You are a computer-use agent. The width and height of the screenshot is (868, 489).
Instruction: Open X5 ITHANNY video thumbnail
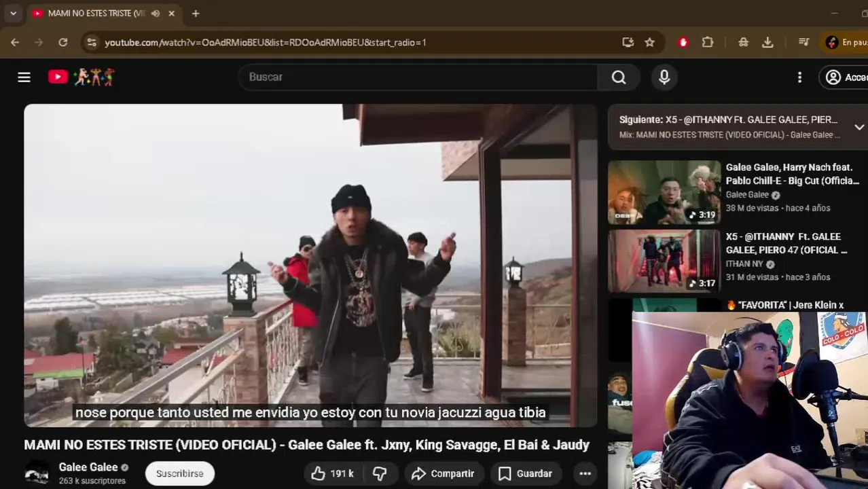[x=664, y=261]
